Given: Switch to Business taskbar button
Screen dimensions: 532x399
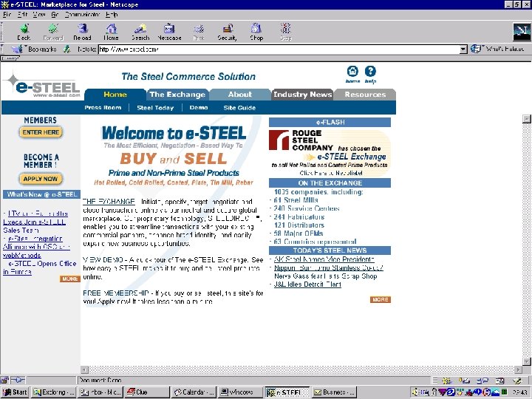Looking at the screenshot, I should (334, 392).
